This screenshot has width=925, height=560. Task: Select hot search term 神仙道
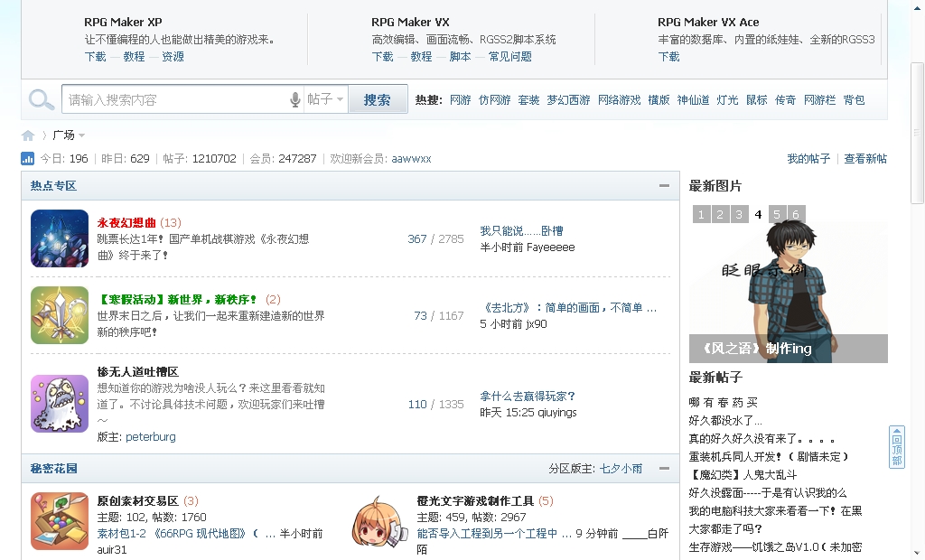(x=693, y=99)
